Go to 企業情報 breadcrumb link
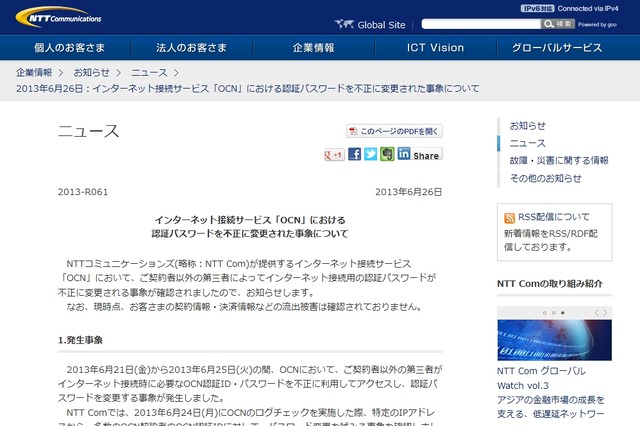Screen dimensions: 640x426 click(34, 73)
